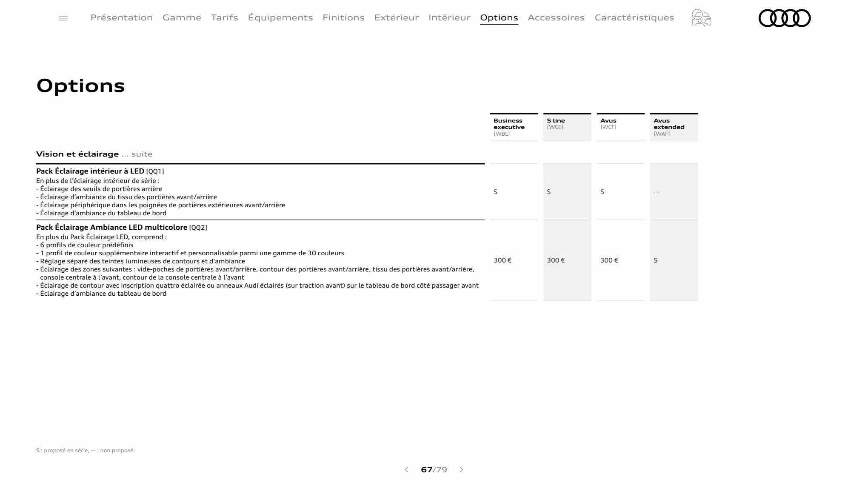The image size is (868, 488).
Task: Click S under Avus extended for QQ2
Action: point(656,260)
